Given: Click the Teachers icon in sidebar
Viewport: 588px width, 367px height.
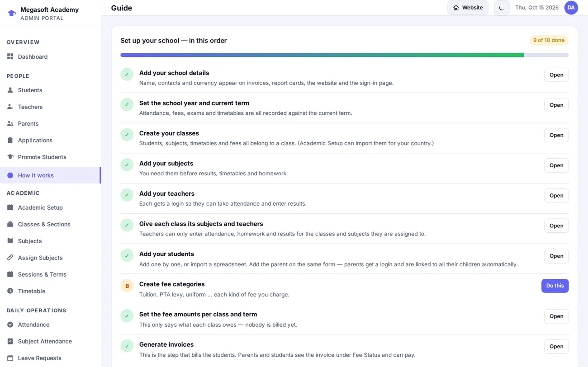Looking at the screenshot, I should click(10, 107).
